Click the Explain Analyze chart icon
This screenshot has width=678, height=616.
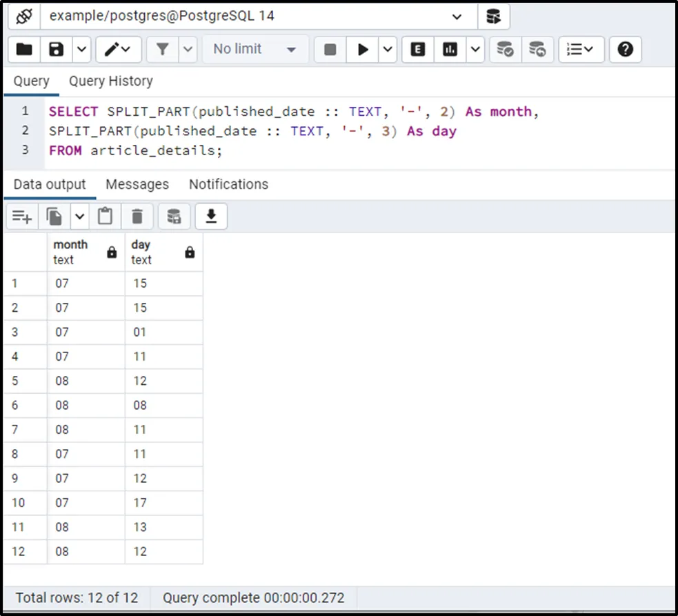tap(450, 50)
